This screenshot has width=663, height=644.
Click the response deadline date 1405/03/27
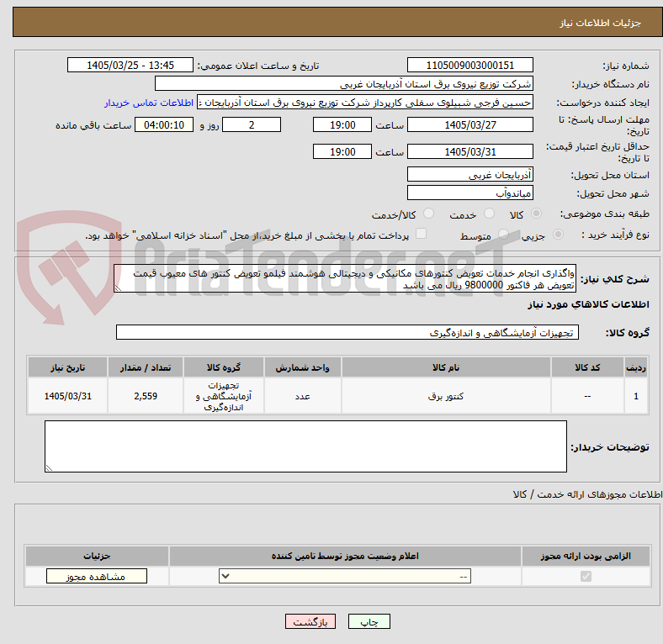(470, 125)
